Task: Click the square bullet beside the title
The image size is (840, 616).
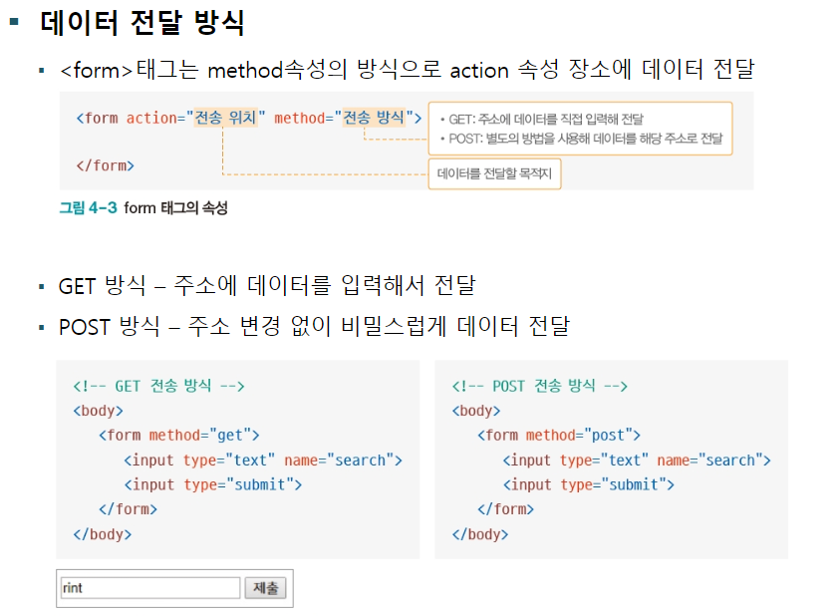Action: point(15,22)
